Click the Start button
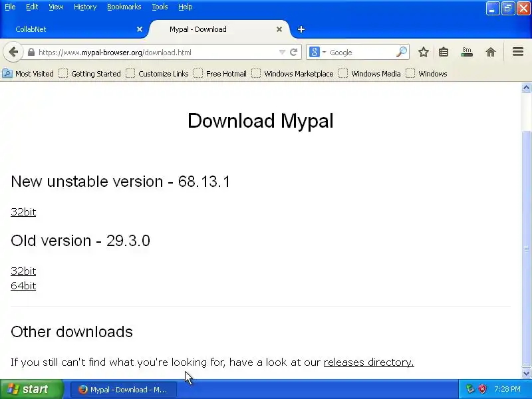This screenshot has width=532, height=399. [x=31, y=389]
